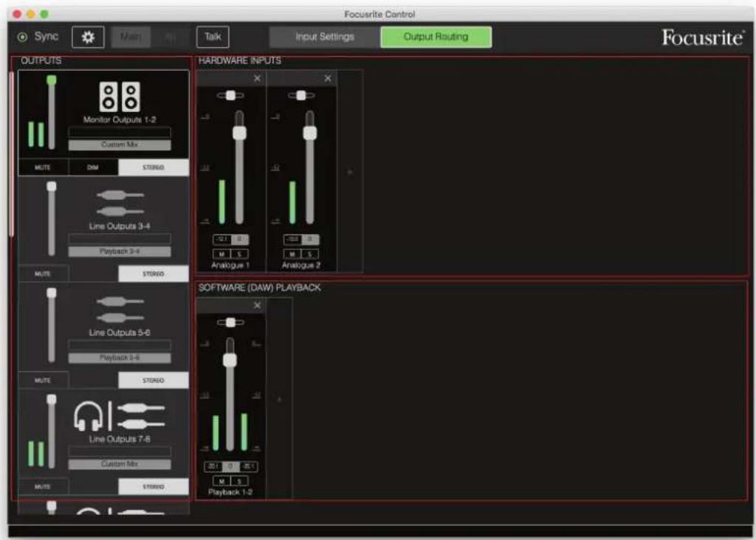
Task: Click the Line Outputs 7-8 headphone icon
Action: coord(89,415)
